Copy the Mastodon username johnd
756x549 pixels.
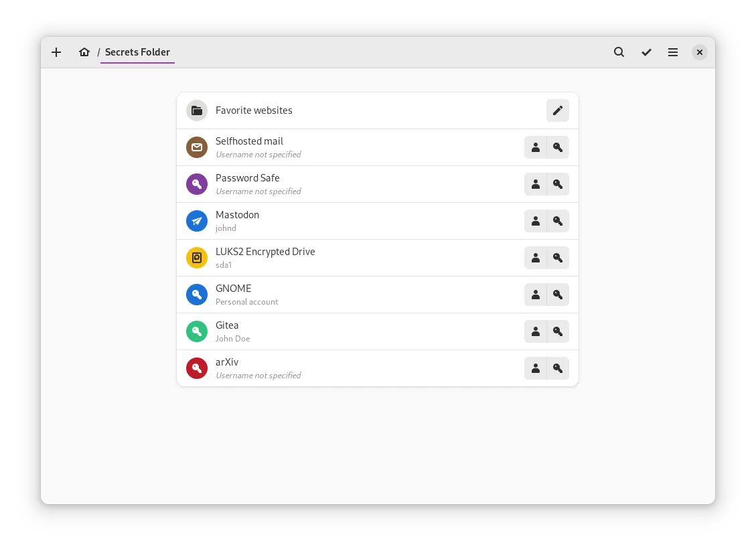(x=535, y=221)
